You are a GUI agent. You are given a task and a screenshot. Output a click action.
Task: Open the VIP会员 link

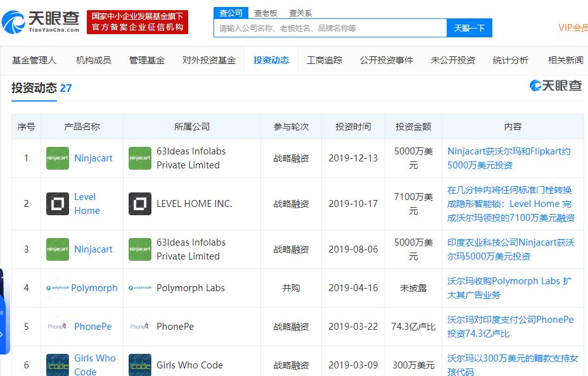(573, 28)
